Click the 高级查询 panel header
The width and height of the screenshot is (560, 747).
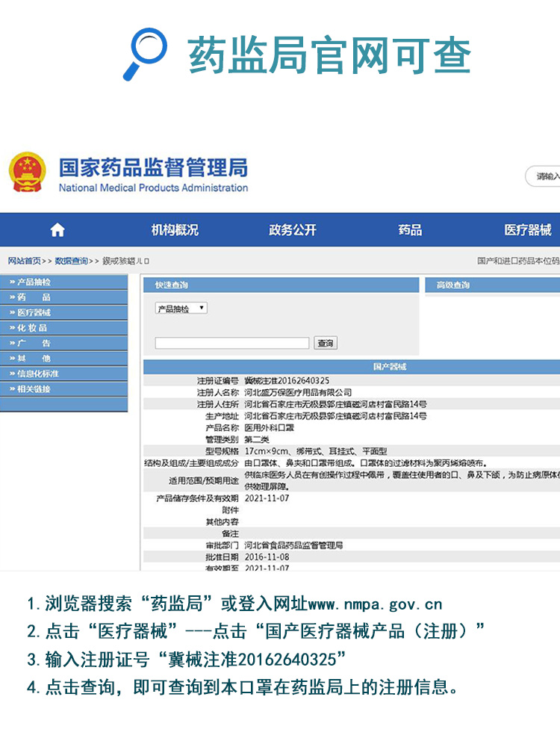pos(453,285)
